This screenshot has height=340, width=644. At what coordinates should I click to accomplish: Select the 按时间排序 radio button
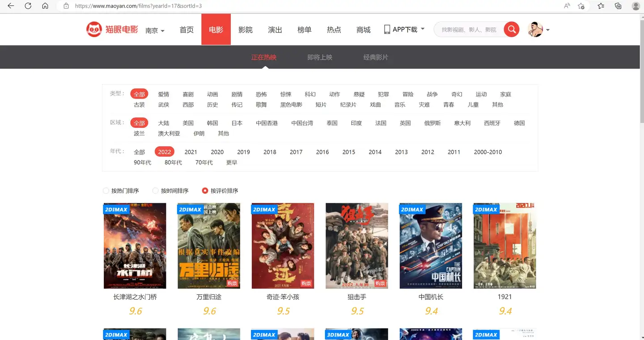click(x=156, y=191)
